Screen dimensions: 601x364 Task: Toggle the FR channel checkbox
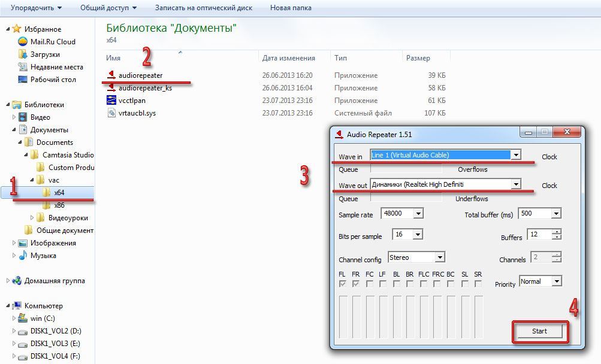[356, 284]
